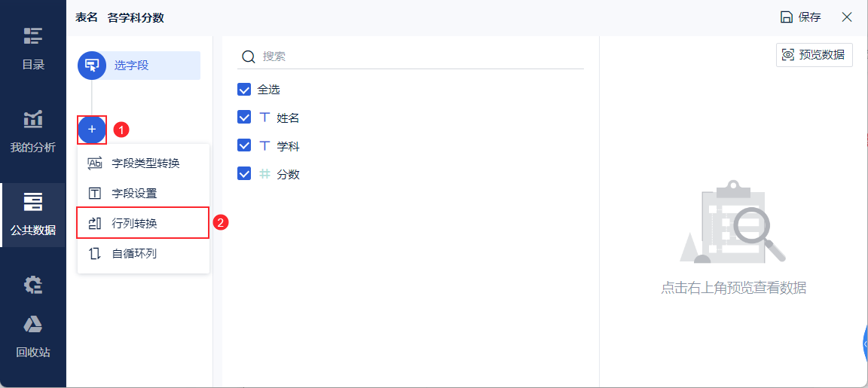Pick 行列转换 in the dropdown menu
The width and height of the screenshot is (868, 388).
pyautogui.click(x=134, y=223)
